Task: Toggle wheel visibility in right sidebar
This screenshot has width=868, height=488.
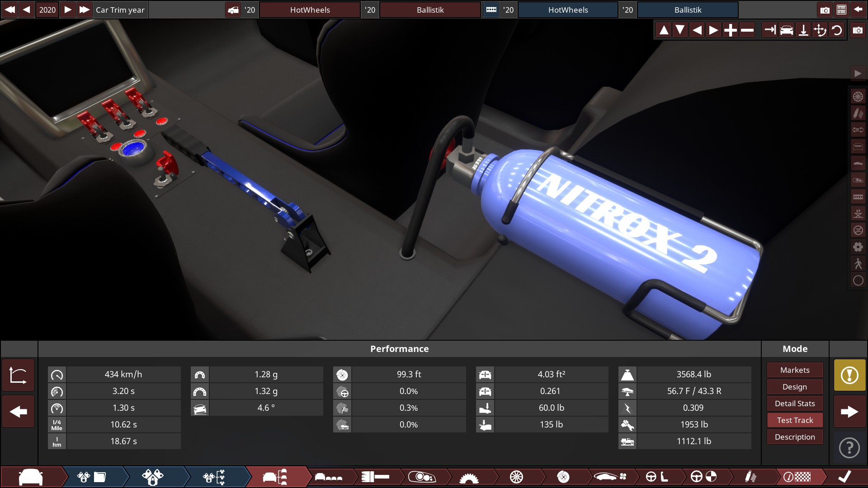Action: click(x=858, y=97)
